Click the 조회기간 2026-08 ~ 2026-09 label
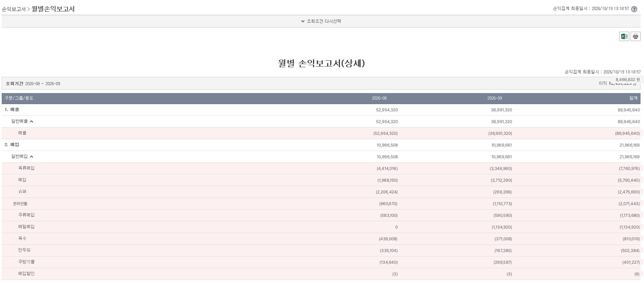Screen dimensions: 644x283 pyautogui.click(x=33, y=84)
